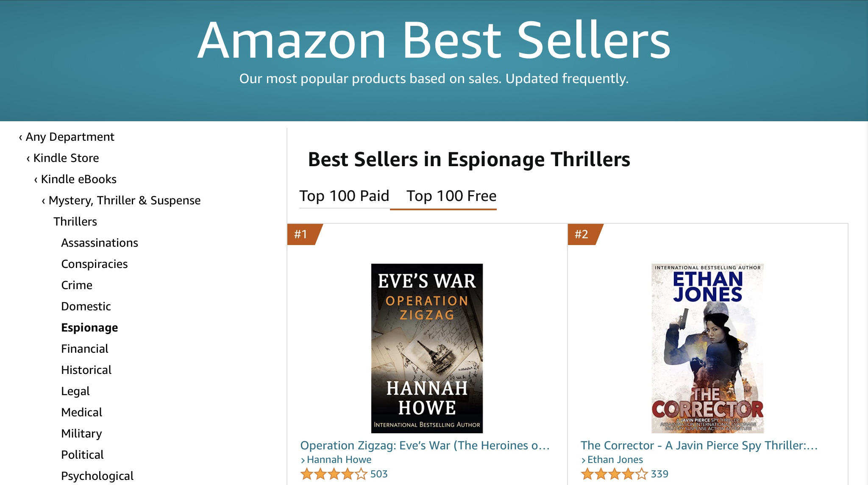Open the Thrillers category
This screenshot has height=485, width=868.
(x=75, y=222)
